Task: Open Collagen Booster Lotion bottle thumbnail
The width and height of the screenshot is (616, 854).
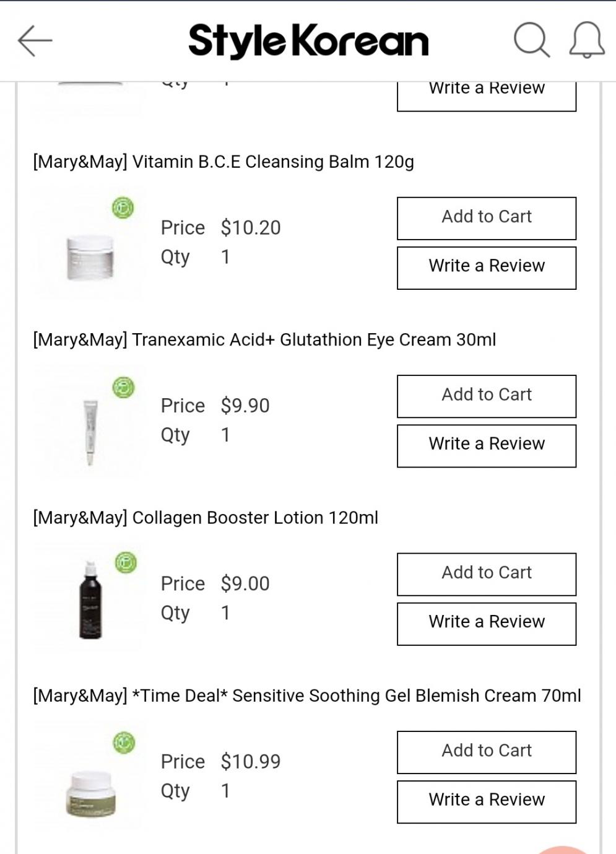Action: pos(90,601)
